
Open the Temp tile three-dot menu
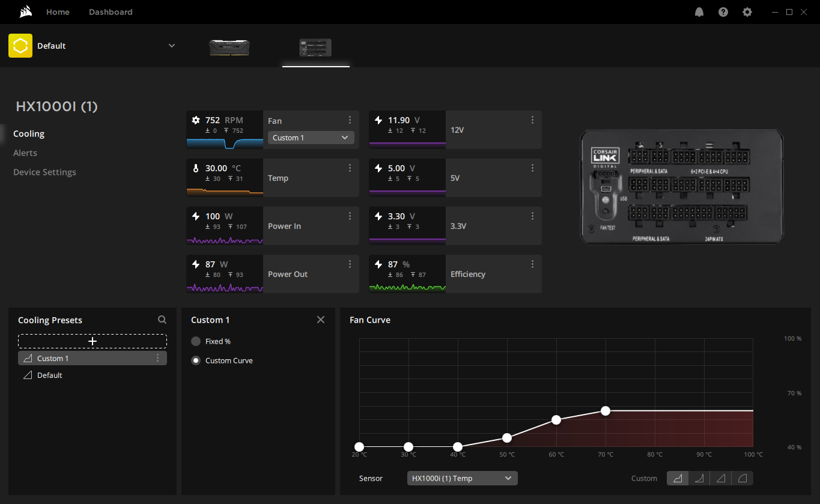pyautogui.click(x=350, y=168)
